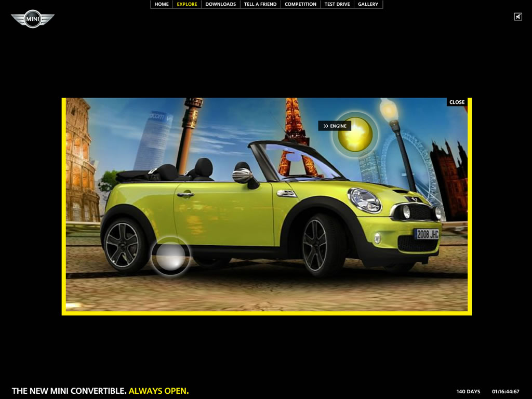Click the car's front headlight
Viewport: 532px width, 399px height.
(365, 199)
